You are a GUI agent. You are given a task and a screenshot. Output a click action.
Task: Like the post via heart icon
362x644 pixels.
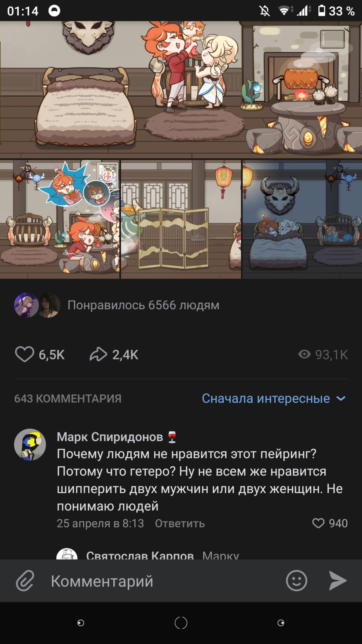[25, 354]
